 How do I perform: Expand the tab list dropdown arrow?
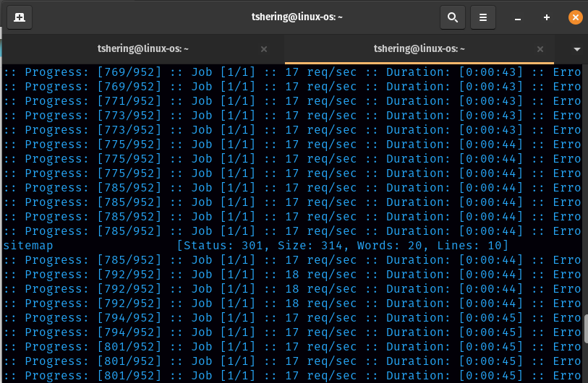[x=576, y=49]
